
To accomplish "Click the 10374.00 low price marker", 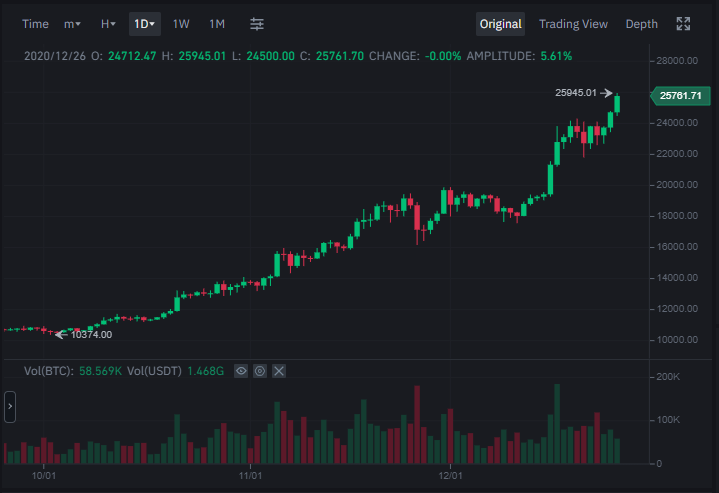I will click(x=84, y=335).
